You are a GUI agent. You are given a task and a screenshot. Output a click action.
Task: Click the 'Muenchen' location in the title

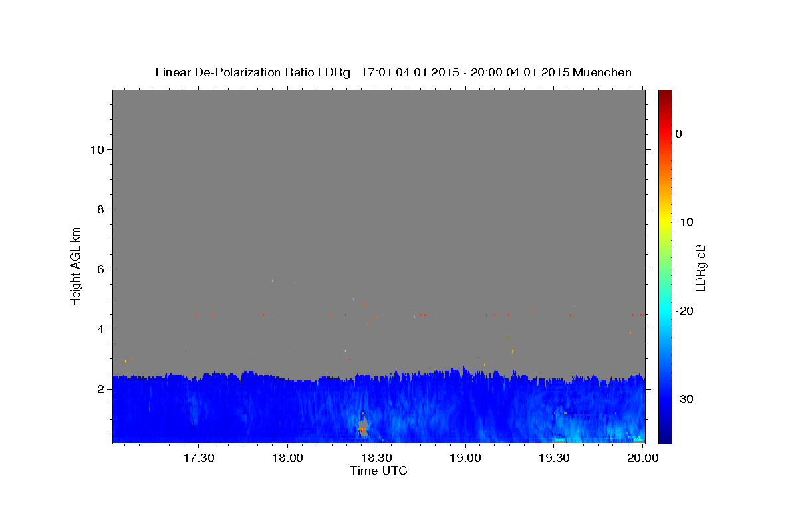602,72
